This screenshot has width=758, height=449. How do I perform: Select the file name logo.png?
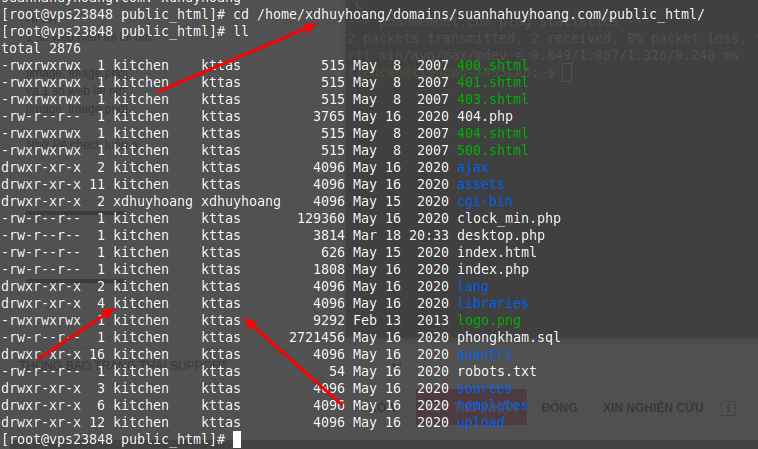[489, 320]
